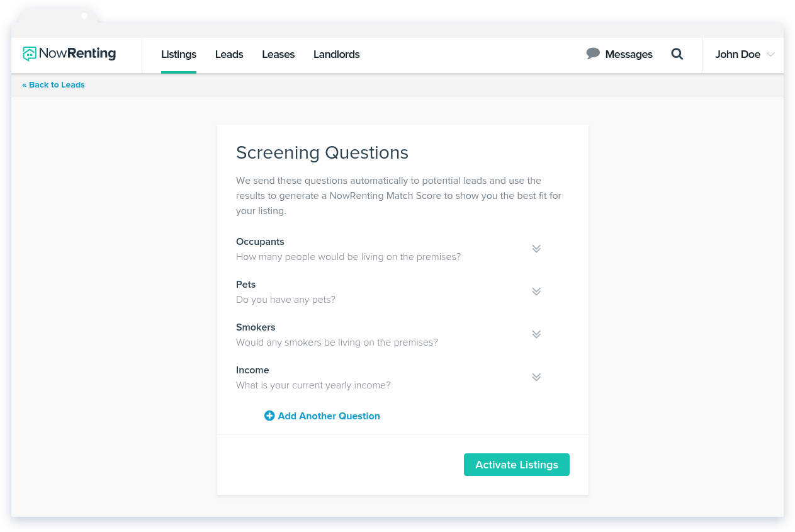Switch to the Listings tab
The image size is (795, 532).
click(x=179, y=55)
